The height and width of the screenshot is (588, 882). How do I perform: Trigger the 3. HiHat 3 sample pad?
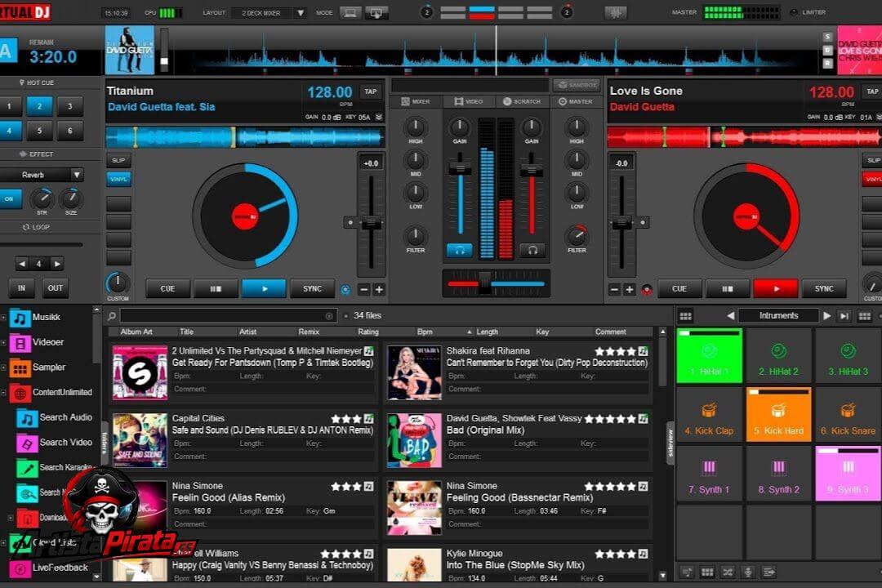(x=848, y=355)
